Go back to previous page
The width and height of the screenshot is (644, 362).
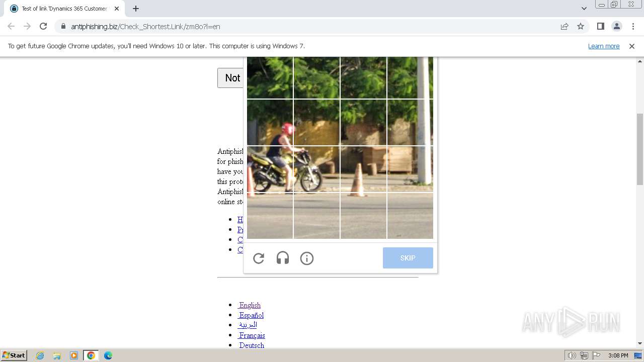point(11,26)
